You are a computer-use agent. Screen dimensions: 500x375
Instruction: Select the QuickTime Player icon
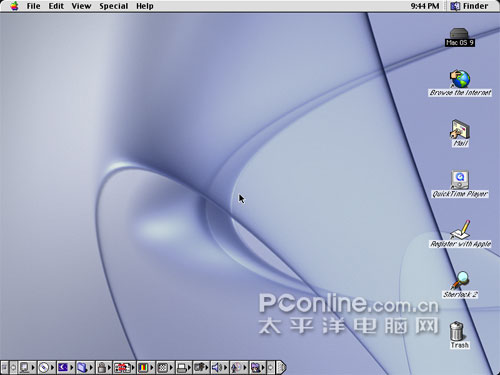[460, 184]
